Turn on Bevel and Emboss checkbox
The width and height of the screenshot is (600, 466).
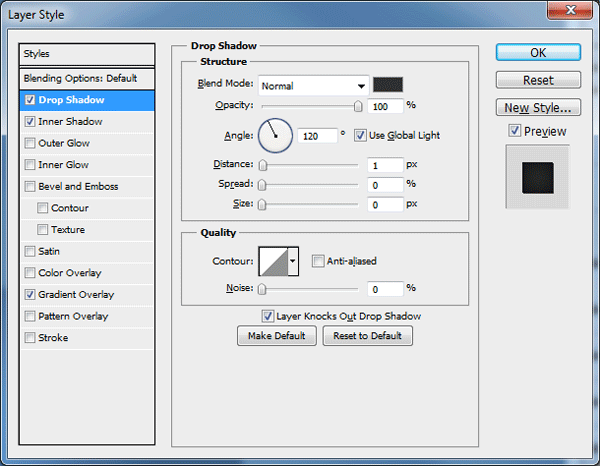coord(30,186)
